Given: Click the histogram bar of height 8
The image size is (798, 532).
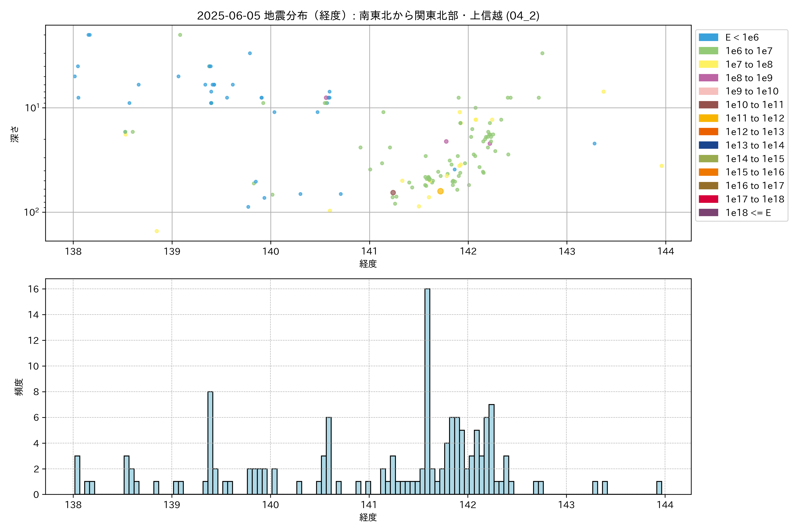Looking at the screenshot, I should click(x=210, y=443).
